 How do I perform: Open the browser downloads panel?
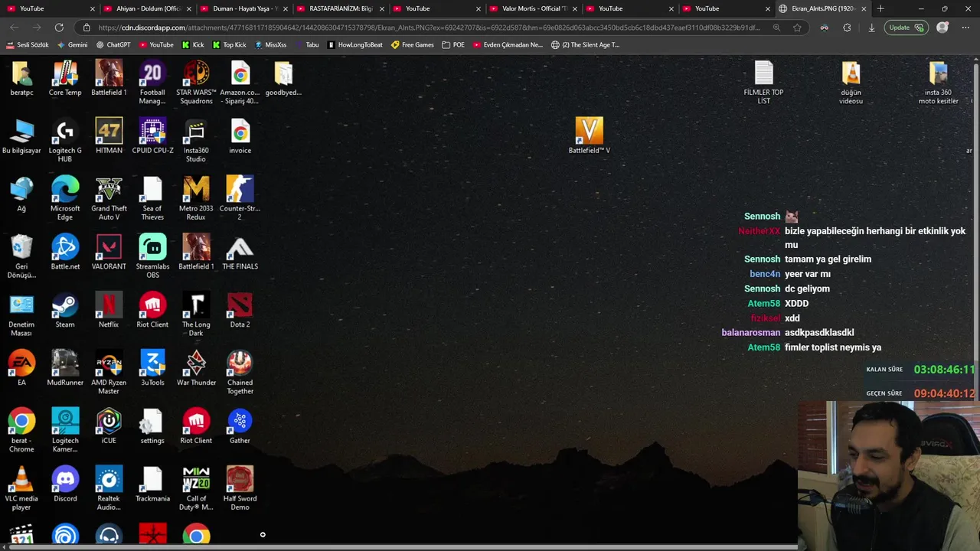click(x=871, y=28)
